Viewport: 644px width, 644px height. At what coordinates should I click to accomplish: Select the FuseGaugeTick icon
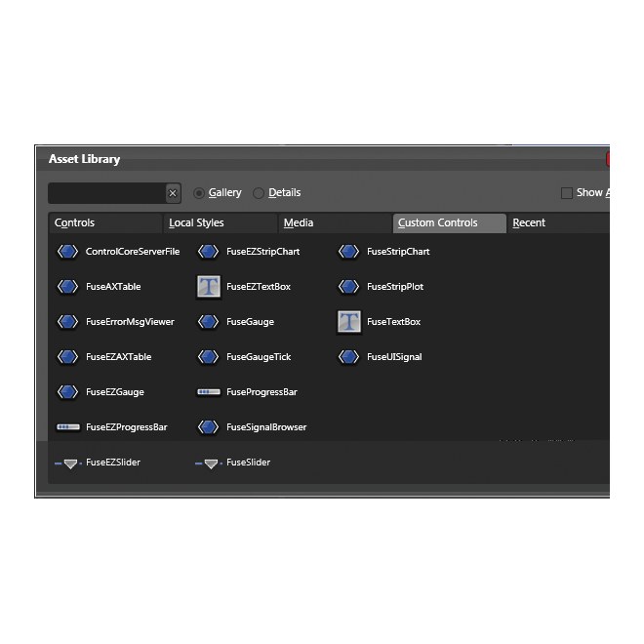208,357
